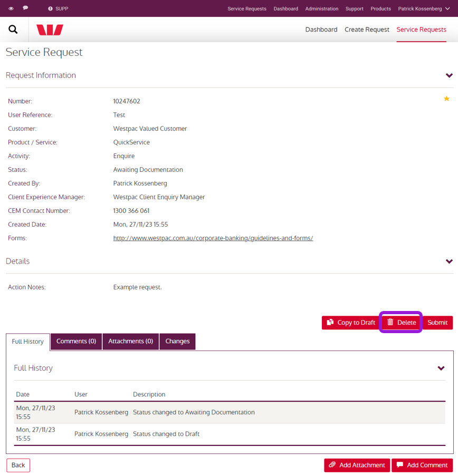Select Service Requests in the white navigation bar
The height and width of the screenshot is (476, 458).
[421, 30]
